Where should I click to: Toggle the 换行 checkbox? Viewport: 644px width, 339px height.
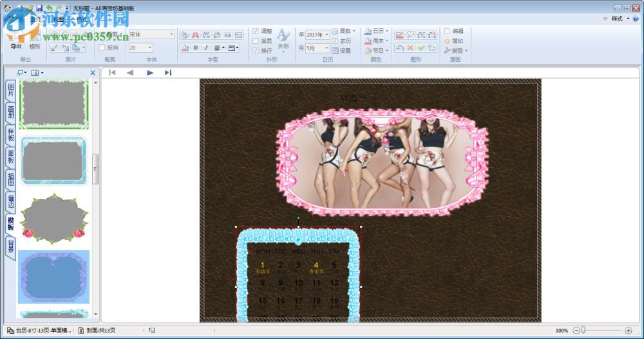coord(262,50)
